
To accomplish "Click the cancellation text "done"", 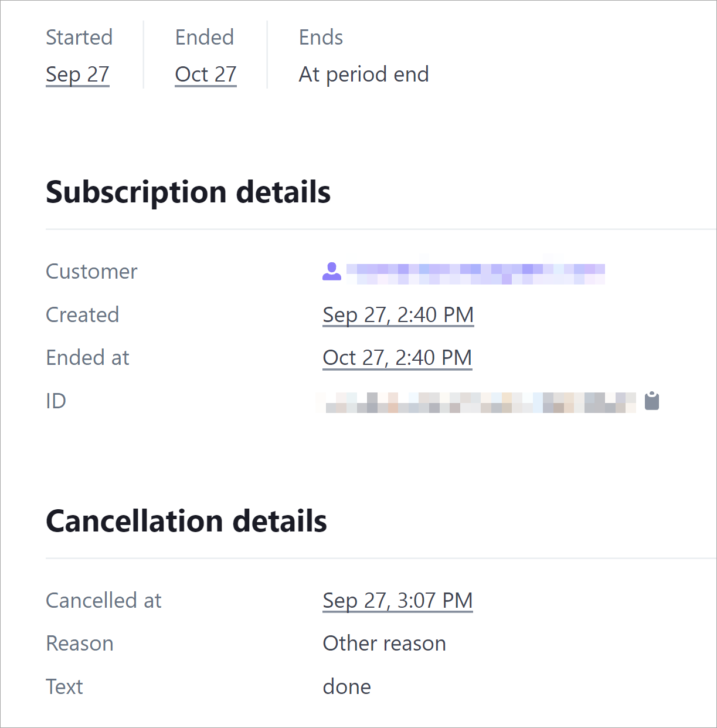I will point(346,687).
